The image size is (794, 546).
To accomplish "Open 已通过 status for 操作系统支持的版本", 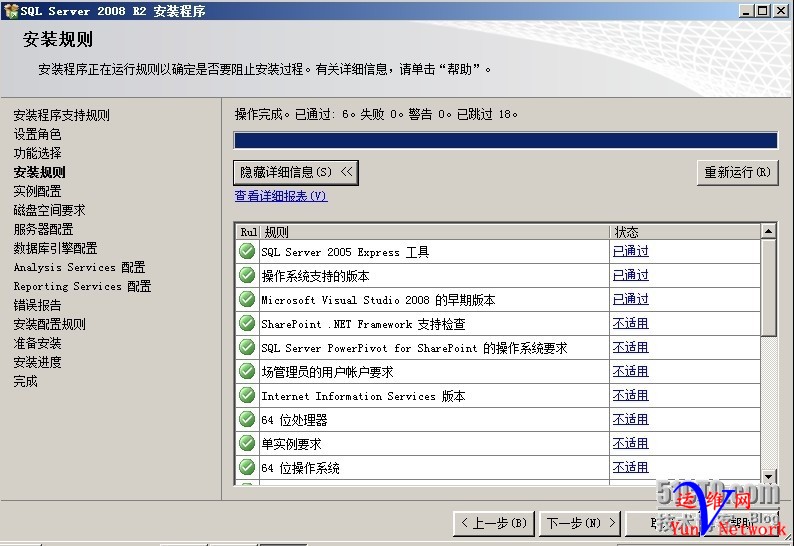I will 630,275.
